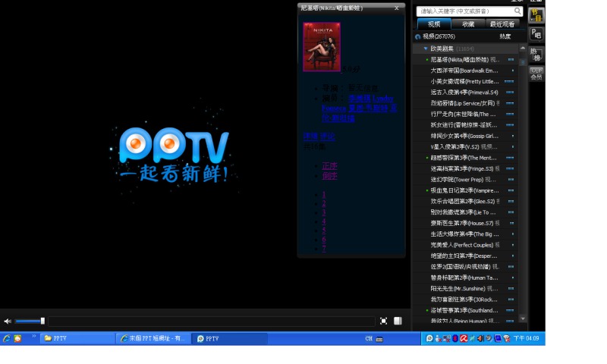Screen dimensions: 607x364
Task: Switch to the 视频 tab
Action: [434, 24]
